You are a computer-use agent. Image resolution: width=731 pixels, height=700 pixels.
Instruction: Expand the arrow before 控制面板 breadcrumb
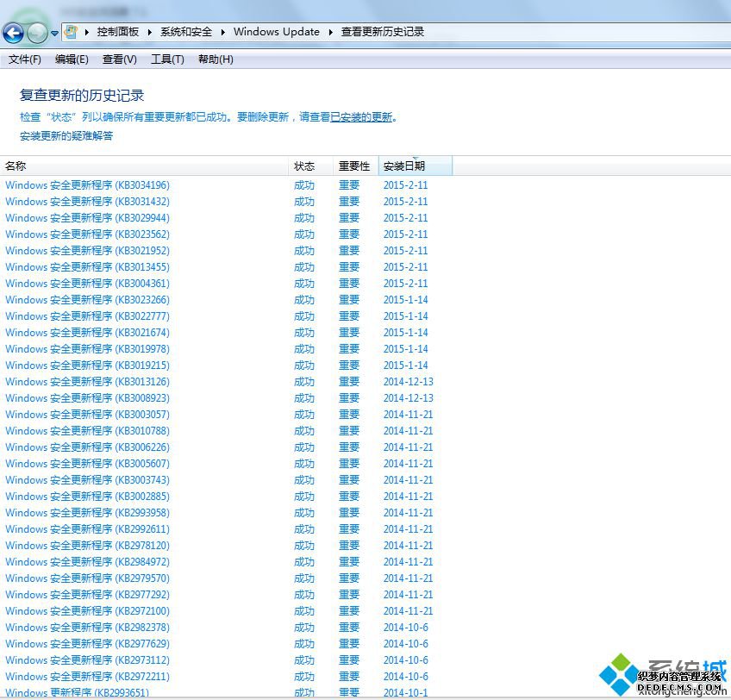click(x=87, y=32)
